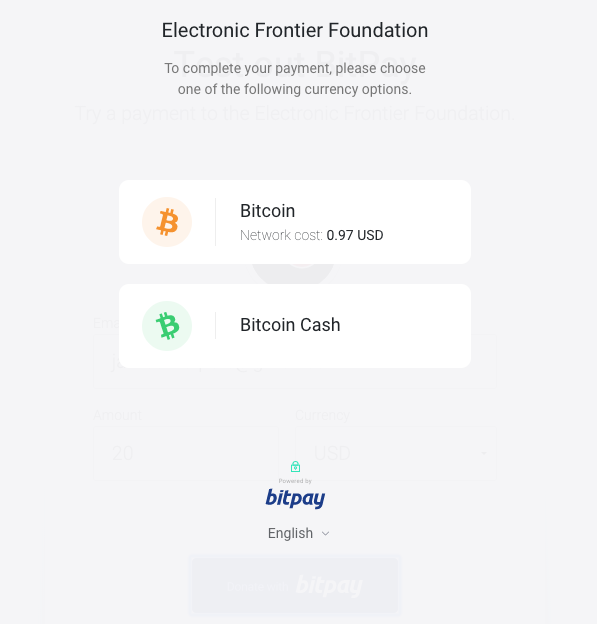Click the green padlock security icon
This screenshot has width=597, height=624.
[295, 466]
